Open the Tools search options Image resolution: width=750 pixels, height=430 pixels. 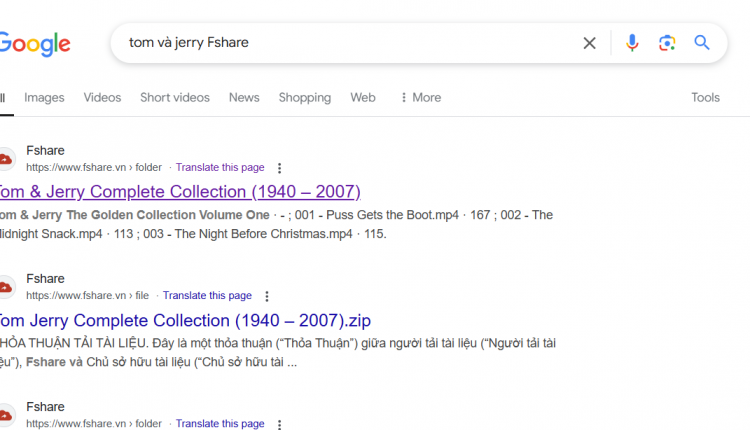tap(706, 98)
